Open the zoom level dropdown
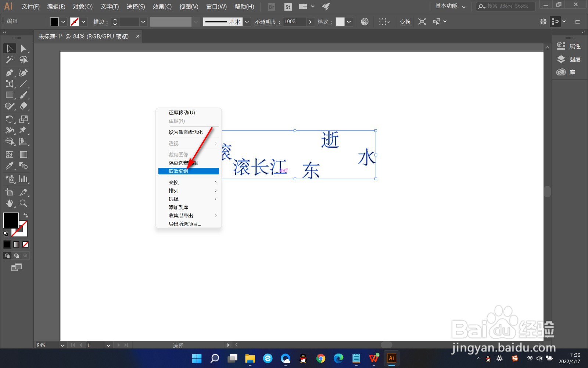The image size is (588, 368). [x=62, y=345]
